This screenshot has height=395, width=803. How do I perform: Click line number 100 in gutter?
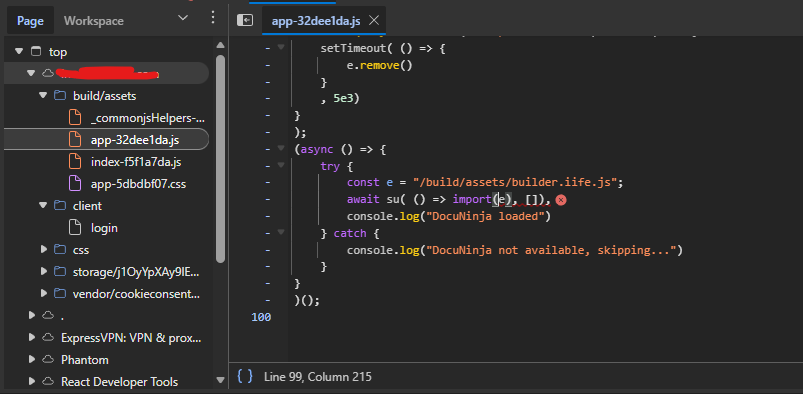[x=261, y=317]
